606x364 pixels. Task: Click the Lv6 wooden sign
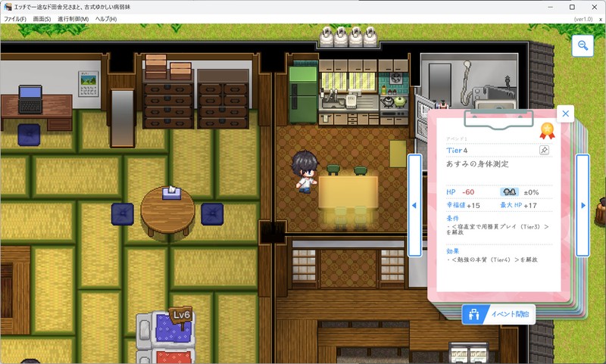[x=181, y=315]
